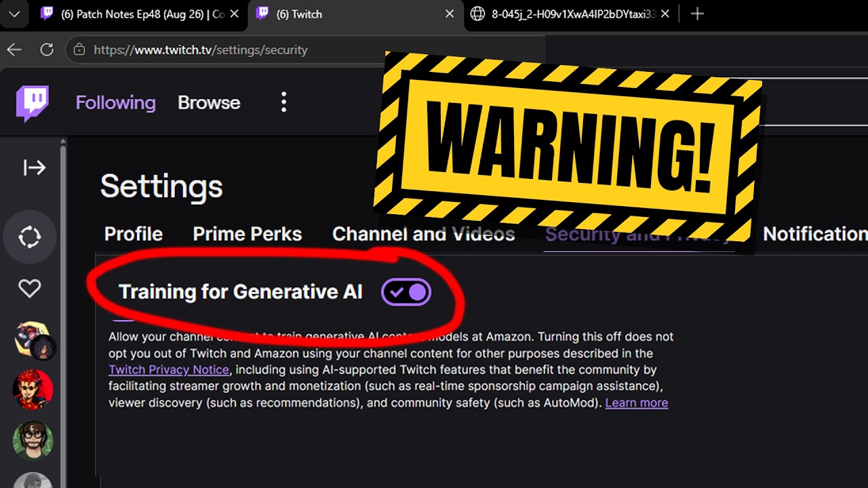Click the "Training for Generative AI" label
This screenshot has height=488, width=868.
(x=241, y=292)
